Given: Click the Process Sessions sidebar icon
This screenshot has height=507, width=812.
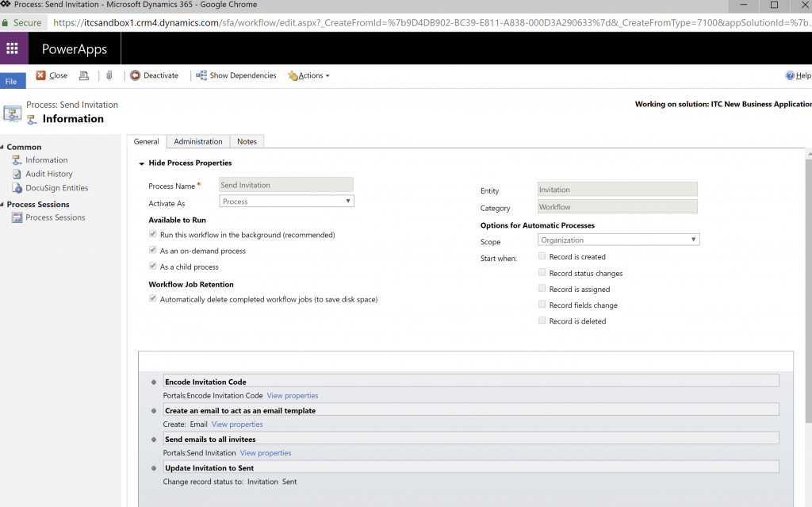Looking at the screenshot, I should point(17,217).
